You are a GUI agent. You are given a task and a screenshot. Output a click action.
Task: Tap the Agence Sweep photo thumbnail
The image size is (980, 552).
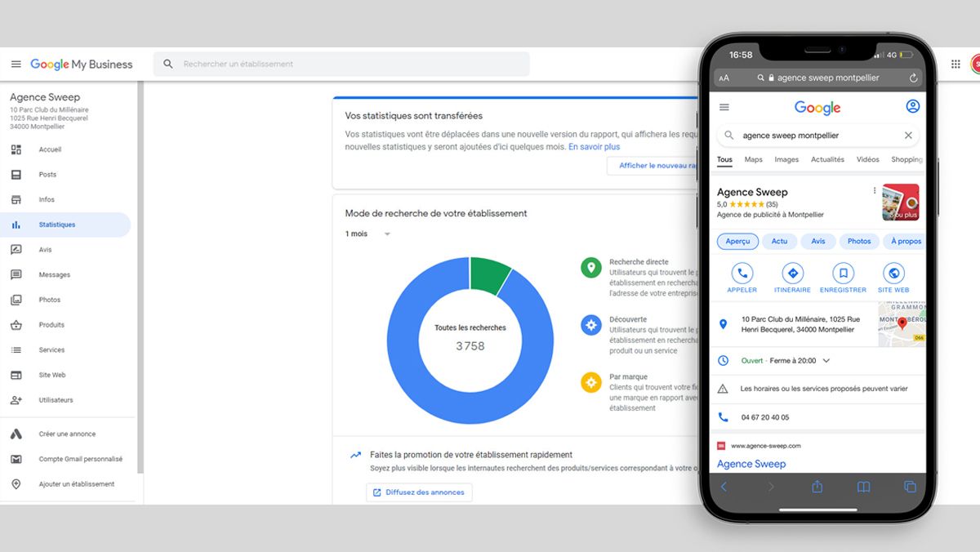tap(901, 203)
